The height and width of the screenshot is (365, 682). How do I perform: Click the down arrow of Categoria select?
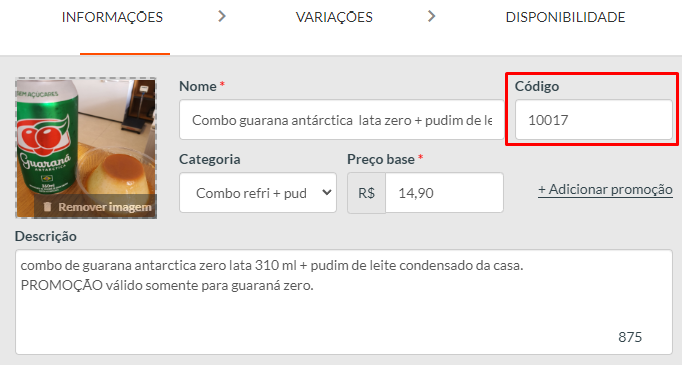pos(327,193)
